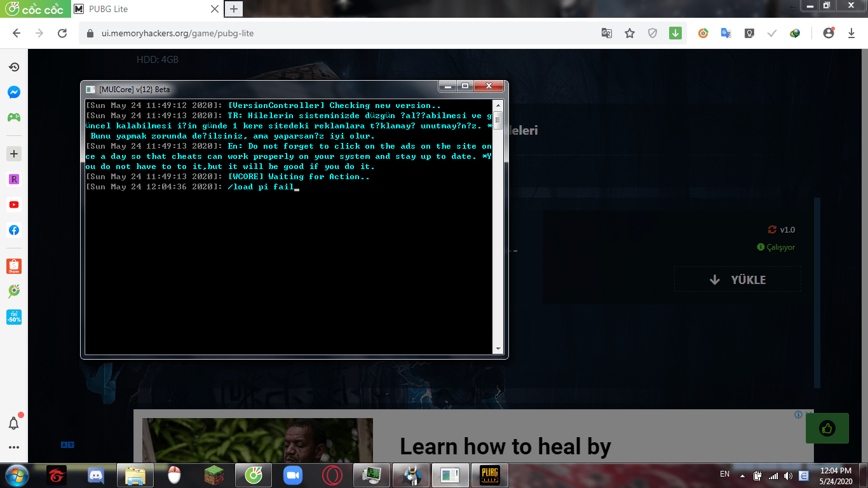Open YouTube from the sidebar

[14, 205]
